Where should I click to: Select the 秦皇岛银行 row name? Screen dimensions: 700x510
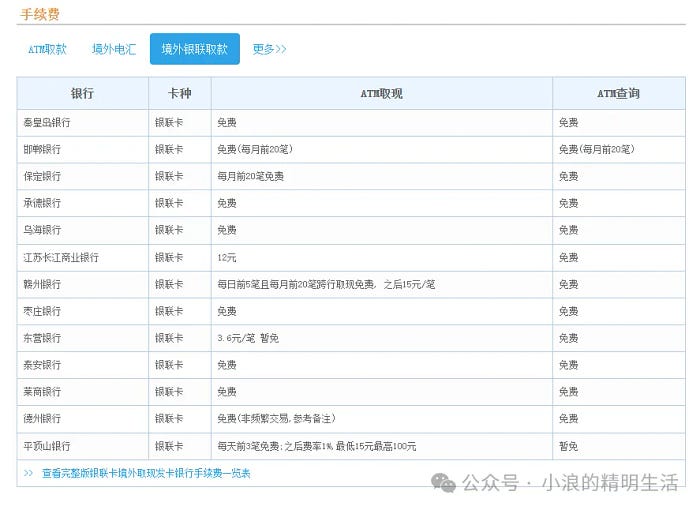pos(47,122)
